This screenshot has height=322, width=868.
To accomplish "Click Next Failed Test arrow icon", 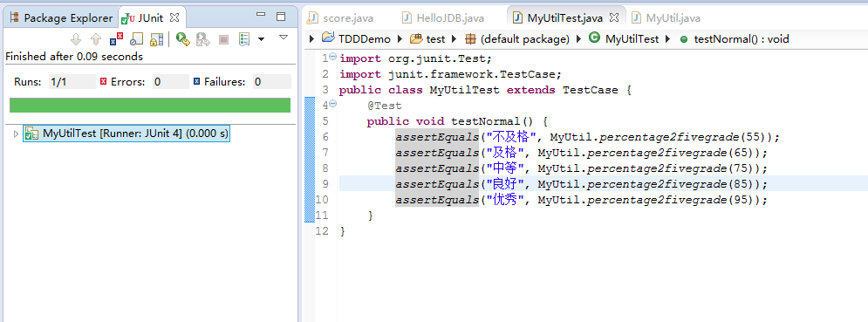I will click(77, 39).
